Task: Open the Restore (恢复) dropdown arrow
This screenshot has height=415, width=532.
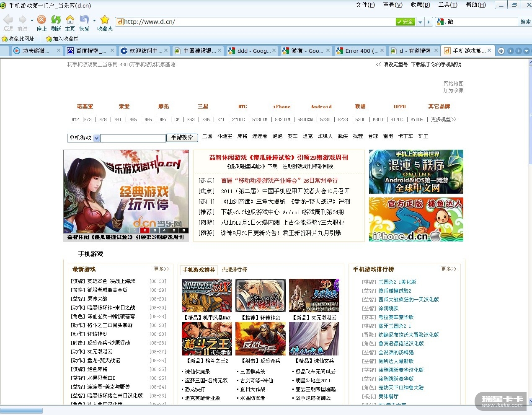Action: pyautogui.click(x=94, y=20)
